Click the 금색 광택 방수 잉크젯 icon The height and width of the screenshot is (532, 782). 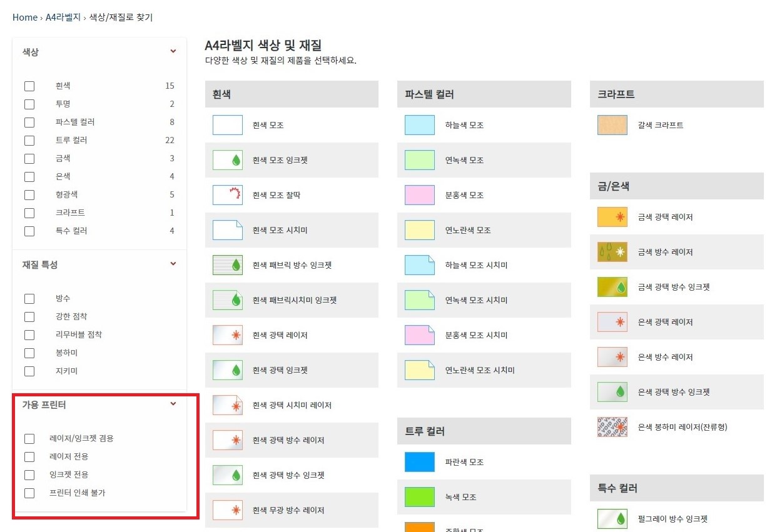612,287
